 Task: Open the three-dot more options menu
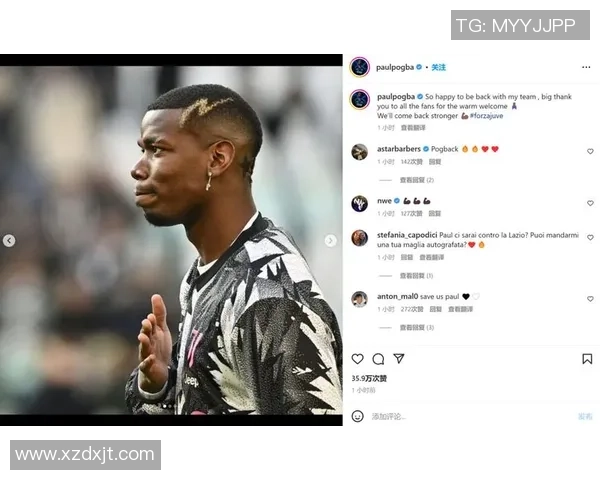tap(586, 67)
